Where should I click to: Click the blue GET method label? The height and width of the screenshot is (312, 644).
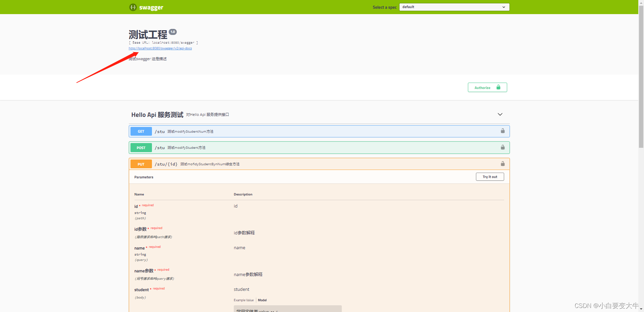point(141,131)
